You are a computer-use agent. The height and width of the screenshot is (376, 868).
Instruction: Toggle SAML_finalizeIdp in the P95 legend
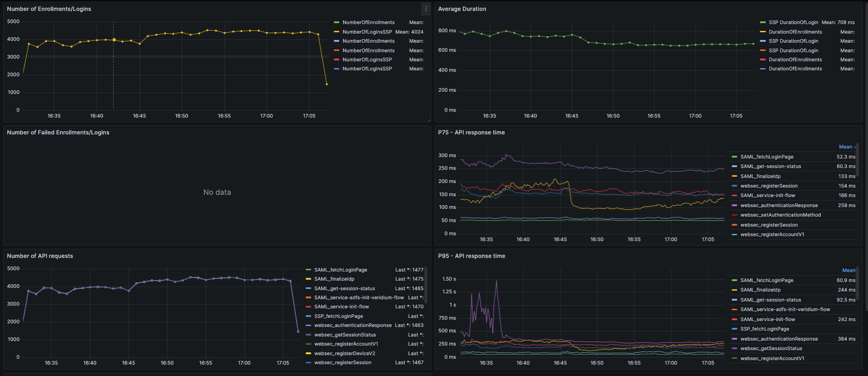[760, 290]
